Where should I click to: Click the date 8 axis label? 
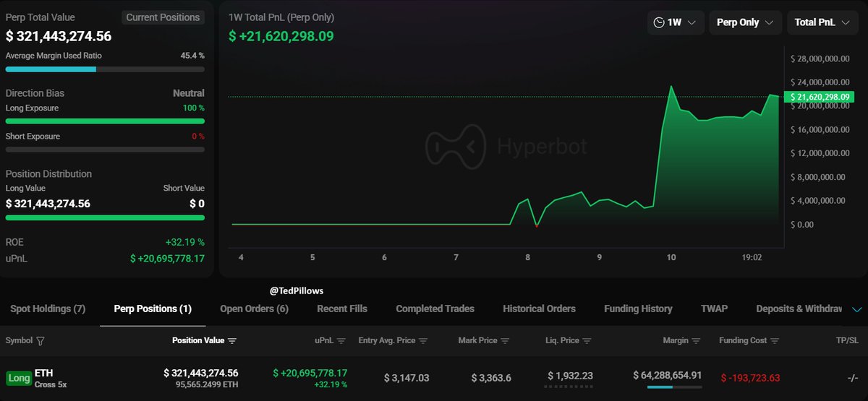click(x=528, y=257)
